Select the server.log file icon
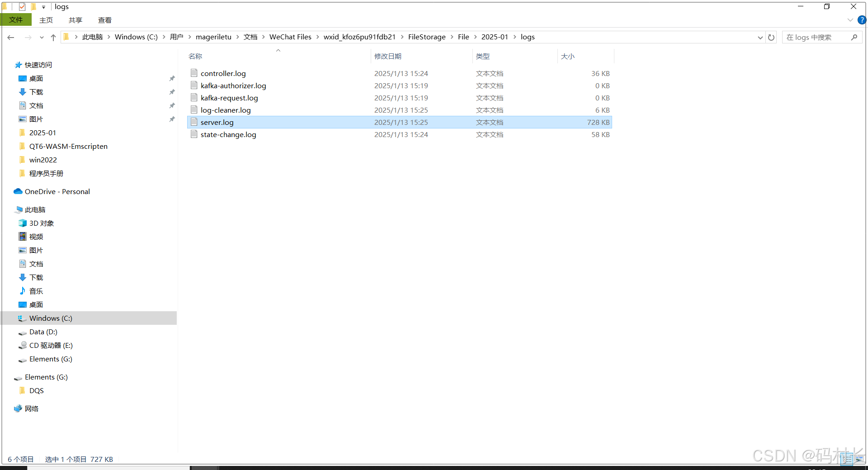Screen dimensions: 868x470 [x=194, y=122]
